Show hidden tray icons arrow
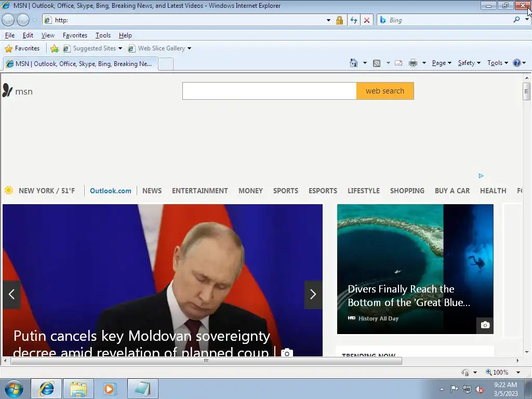The image size is (532, 399). click(442, 389)
